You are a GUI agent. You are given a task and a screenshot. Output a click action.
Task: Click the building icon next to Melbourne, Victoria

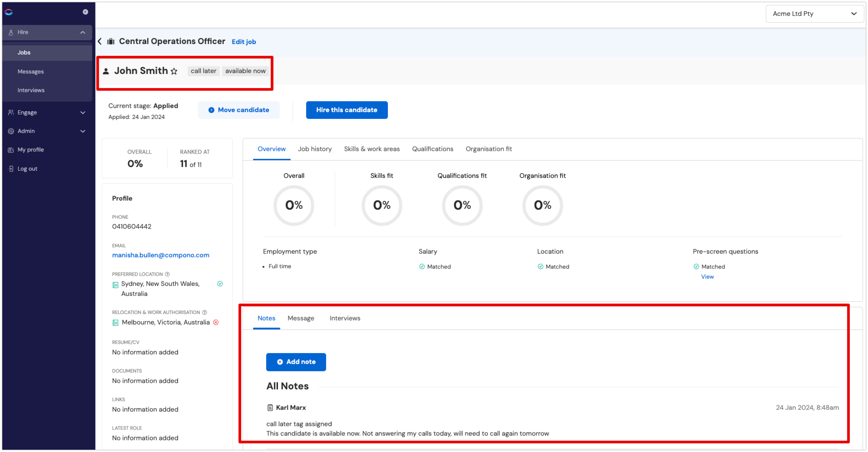115,323
